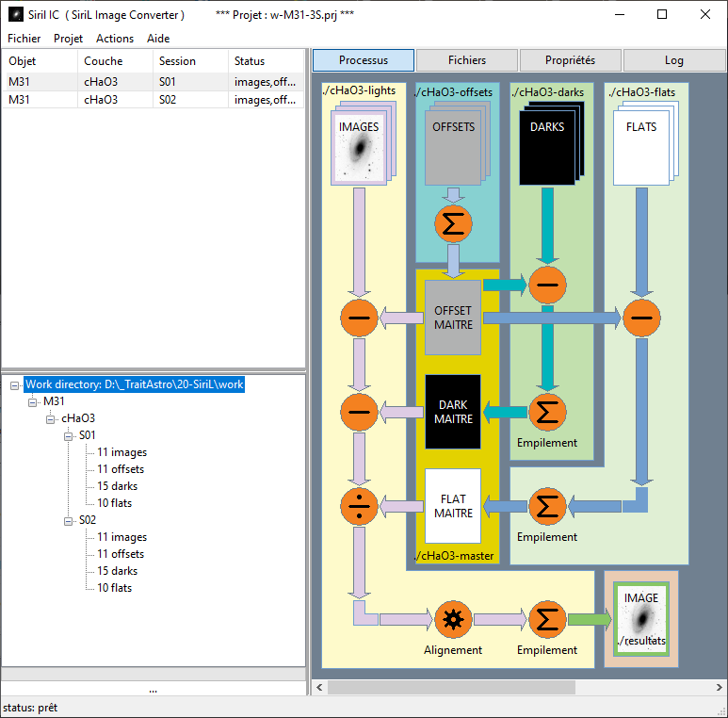Click the dark subtraction minus icon beside DARK MAITRE

point(359,412)
